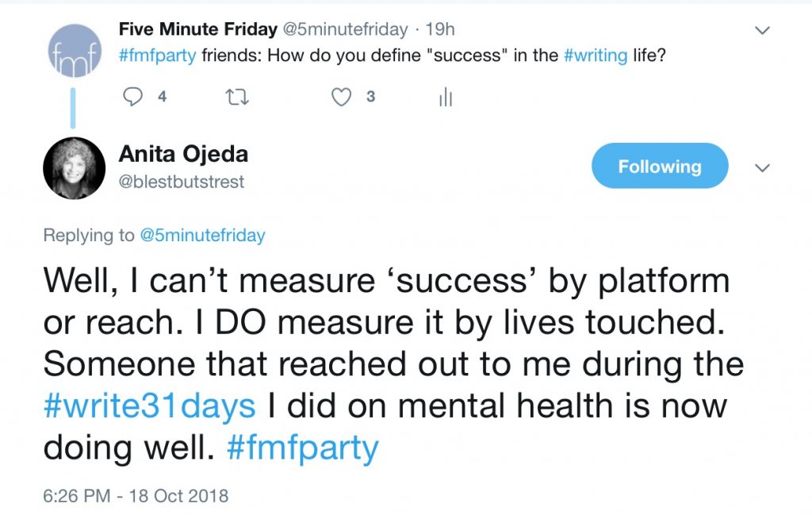Viewport: 812px width, 523px height.
Task: Click the 6:26 PM - 18 Oct 2018 timestamp
Action: pyautogui.click(x=136, y=497)
